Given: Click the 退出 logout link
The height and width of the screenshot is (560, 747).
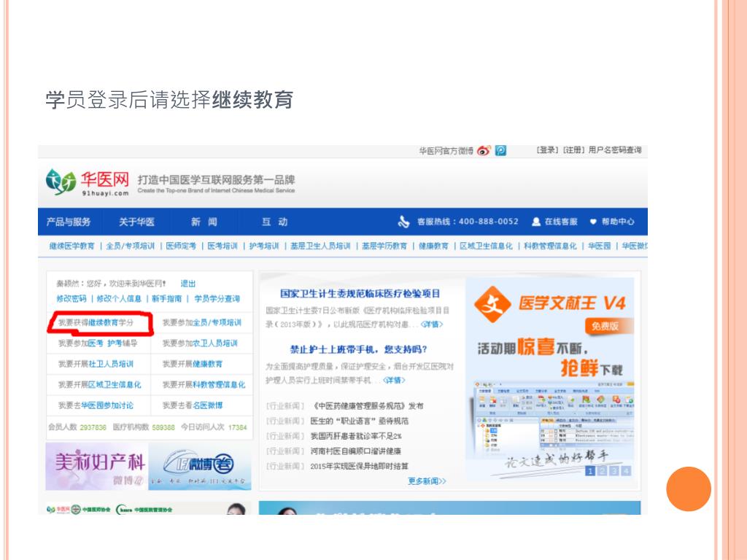Looking at the screenshot, I should click(187, 284).
